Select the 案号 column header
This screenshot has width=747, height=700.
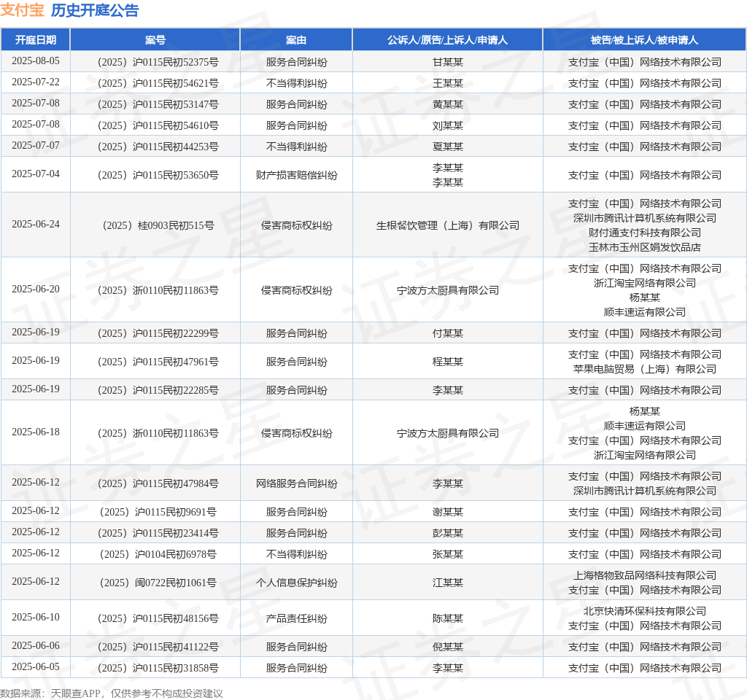pos(155,40)
